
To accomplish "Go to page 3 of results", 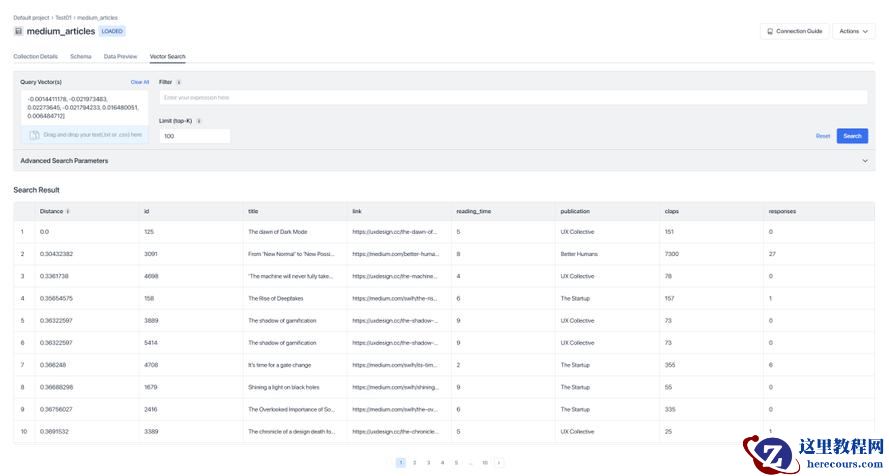I will (x=428, y=463).
